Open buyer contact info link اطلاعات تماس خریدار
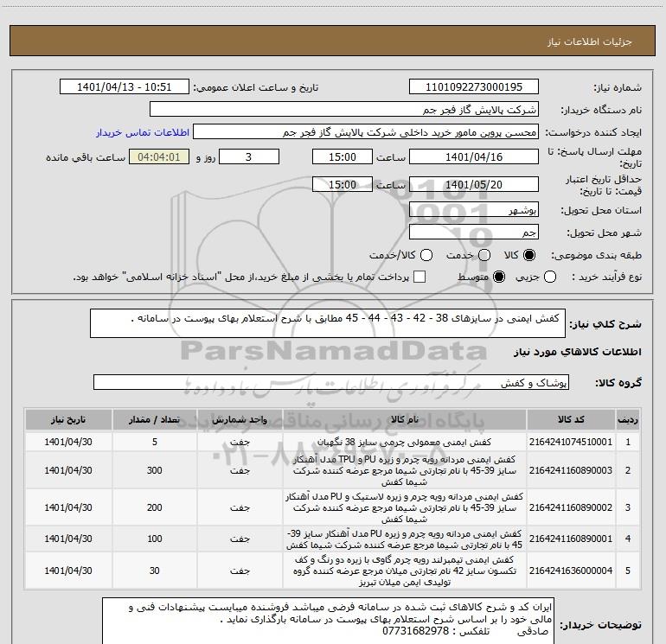 tap(143, 132)
